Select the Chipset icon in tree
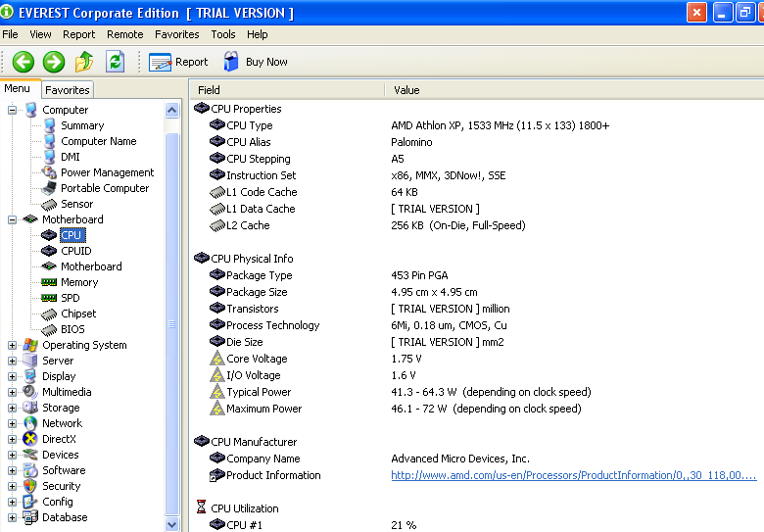The height and width of the screenshot is (532, 764). pos(49,314)
